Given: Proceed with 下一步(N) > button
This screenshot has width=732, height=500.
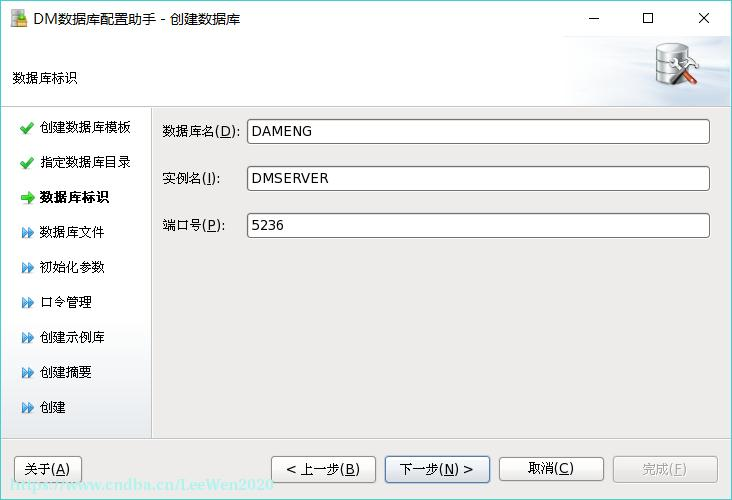Looking at the screenshot, I should [437, 469].
